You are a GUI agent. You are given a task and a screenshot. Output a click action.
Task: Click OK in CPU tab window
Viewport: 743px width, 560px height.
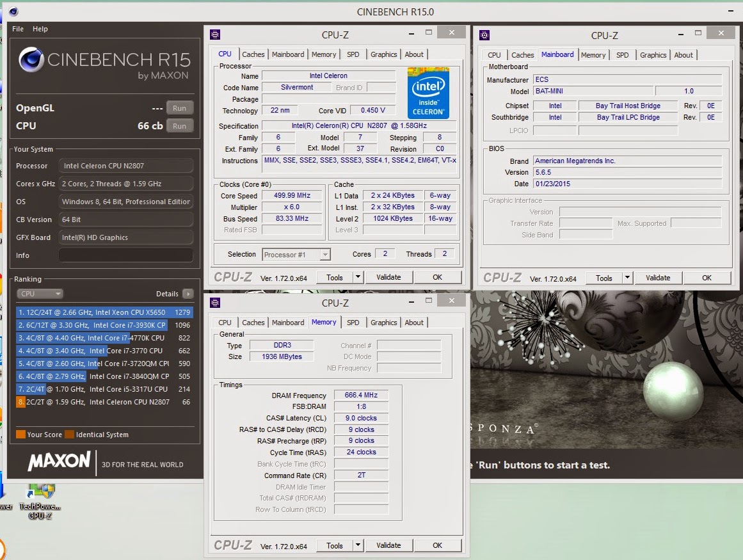(x=437, y=277)
